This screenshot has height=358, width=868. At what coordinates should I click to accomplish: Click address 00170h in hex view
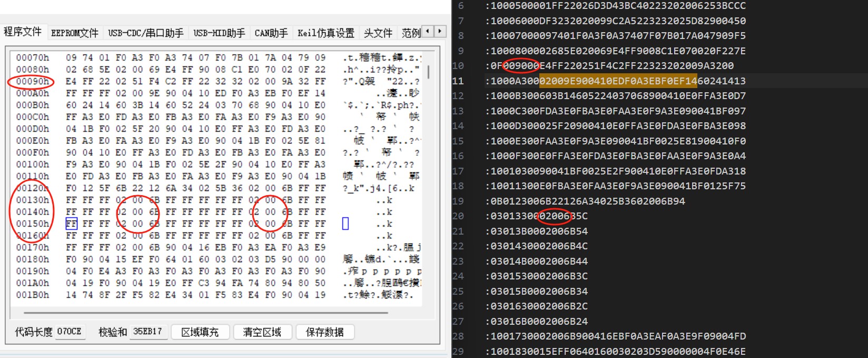tap(32, 247)
